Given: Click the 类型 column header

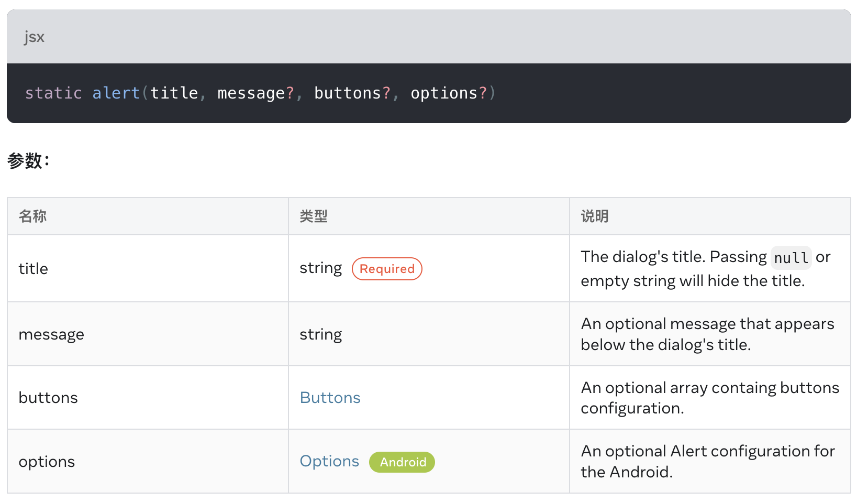Looking at the screenshot, I should (314, 216).
